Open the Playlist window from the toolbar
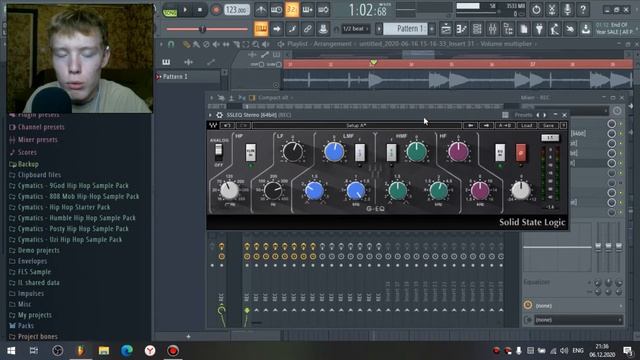This screenshot has height=360, width=640. pos(446,29)
